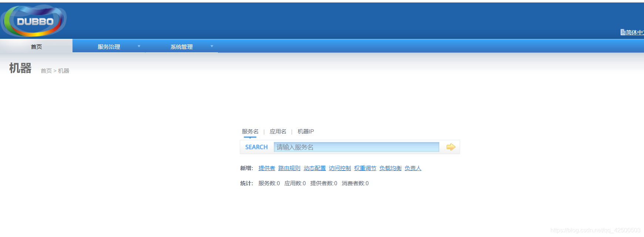Screen dimensions: 644x237
Task: Focus the 请输入服务名 search field
Action: tap(356, 147)
